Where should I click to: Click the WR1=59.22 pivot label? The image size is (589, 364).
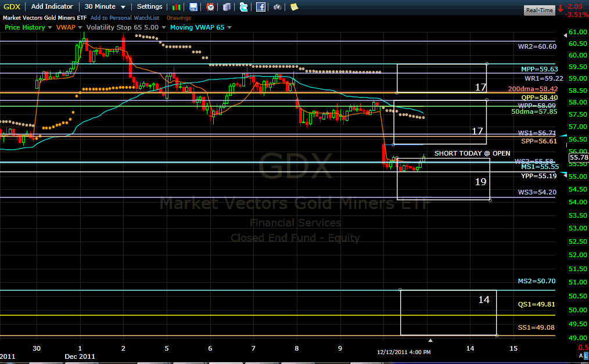[544, 78]
